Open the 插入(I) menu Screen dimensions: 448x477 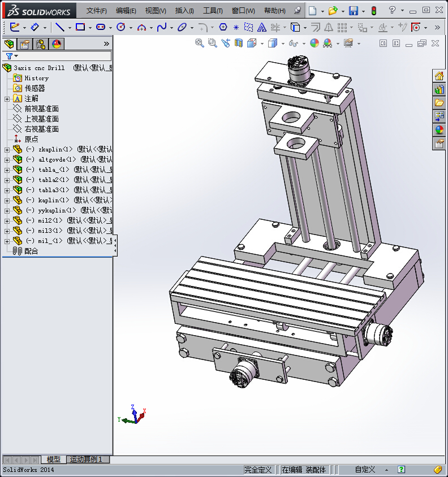(184, 11)
